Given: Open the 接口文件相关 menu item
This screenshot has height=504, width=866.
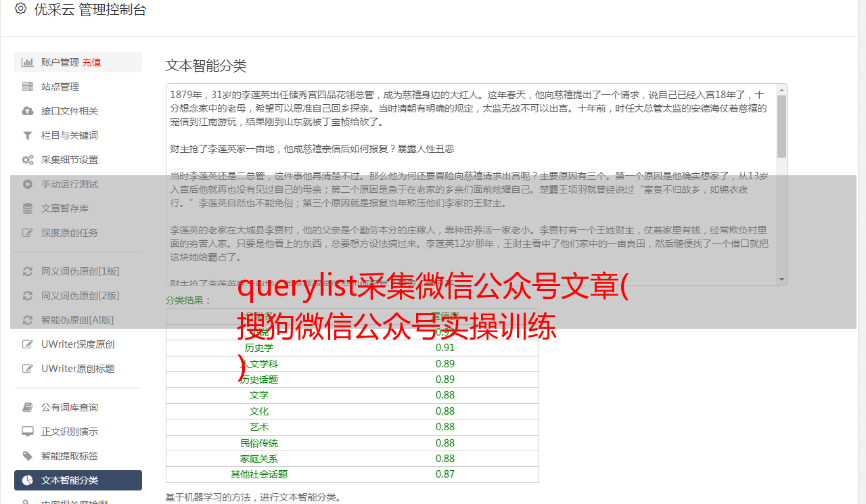Looking at the screenshot, I should tap(78, 111).
